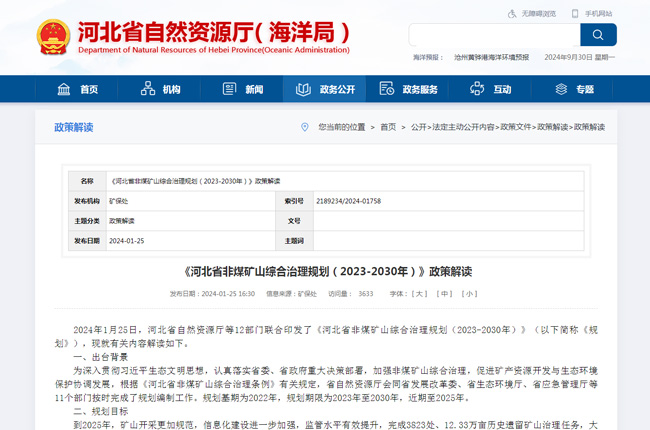Focus the site search input field
The width and height of the screenshot is (650, 430).
tap(494, 35)
